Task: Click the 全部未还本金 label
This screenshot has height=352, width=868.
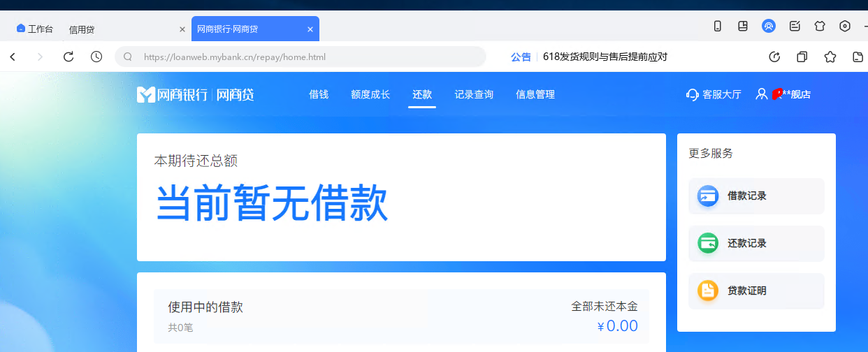Action: pos(605,306)
